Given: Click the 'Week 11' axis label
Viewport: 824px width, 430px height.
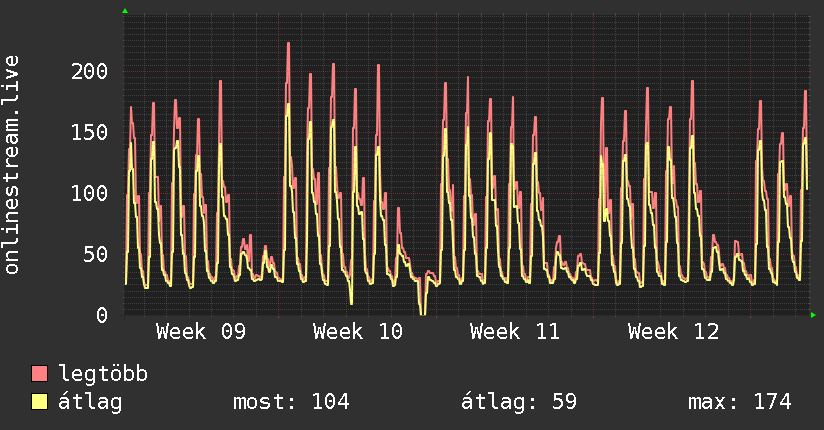Looking at the screenshot, I should (515, 332).
